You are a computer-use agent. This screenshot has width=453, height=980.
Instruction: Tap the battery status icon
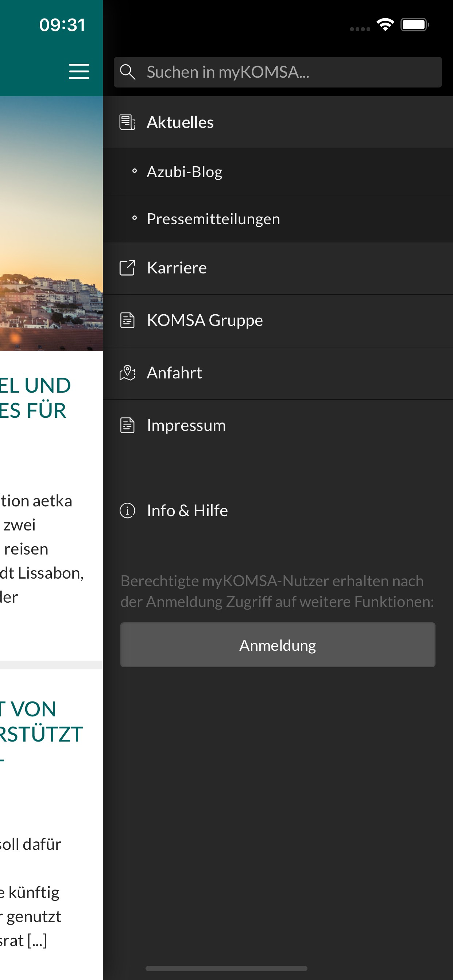(415, 25)
